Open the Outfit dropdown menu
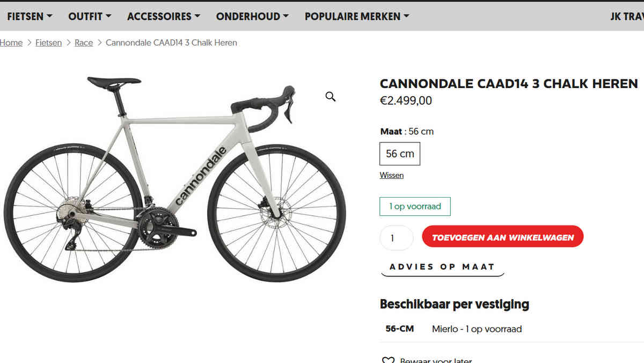This screenshot has width=644, height=363. [x=90, y=17]
